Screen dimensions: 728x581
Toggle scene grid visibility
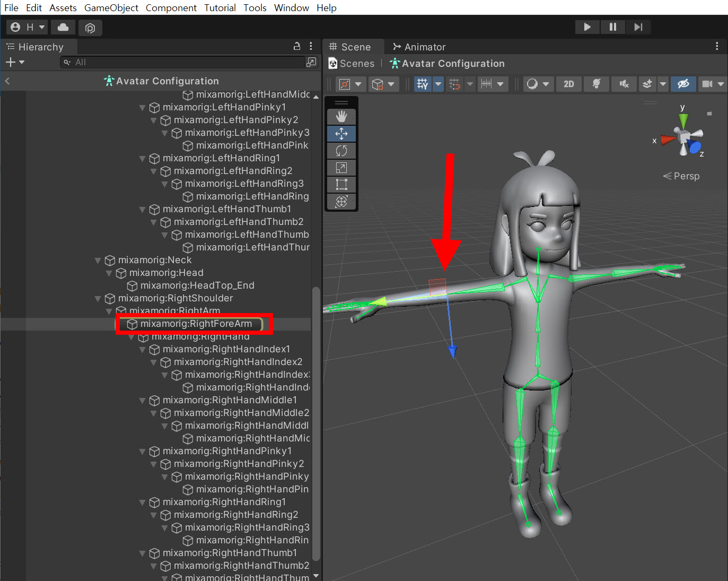[423, 84]
